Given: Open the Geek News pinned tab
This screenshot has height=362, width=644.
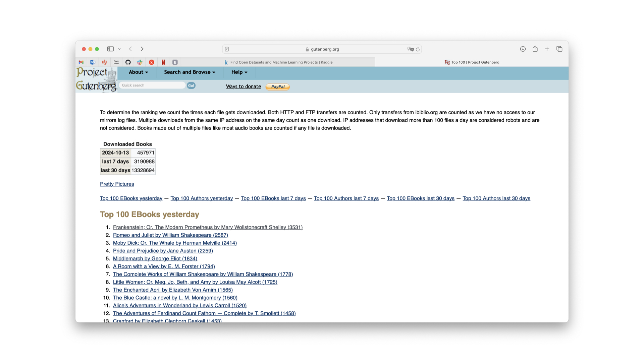Looking at the screenshot, I should [116, 62].
